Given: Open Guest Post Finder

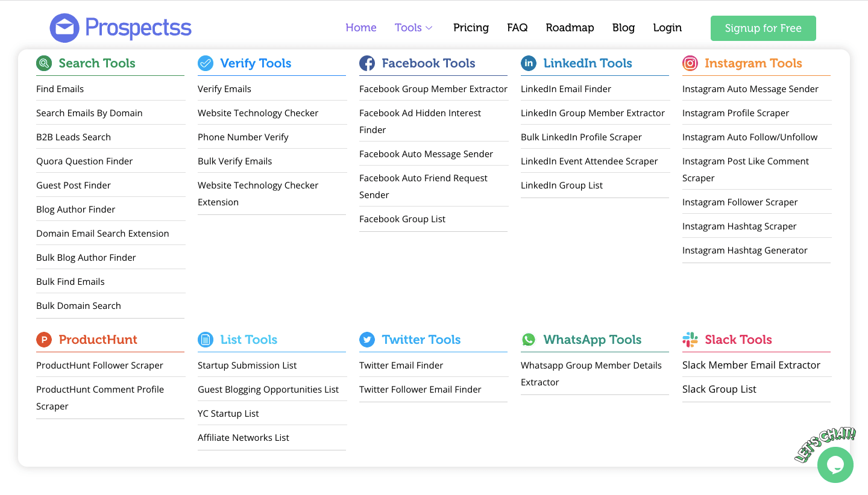Looking at the screenshot, I should tap(74, 185).
